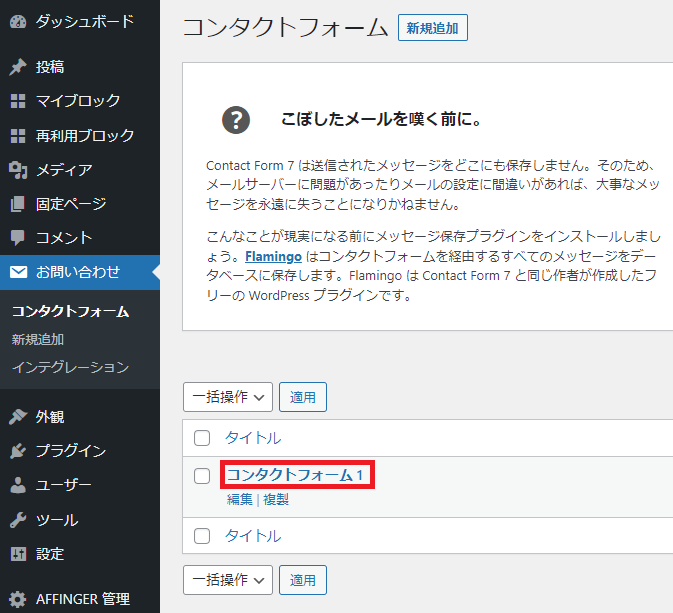Click the grid icon beside 再利用ブロック
The height and width of the screenshot is (613, 673).
tap(18, 136)
